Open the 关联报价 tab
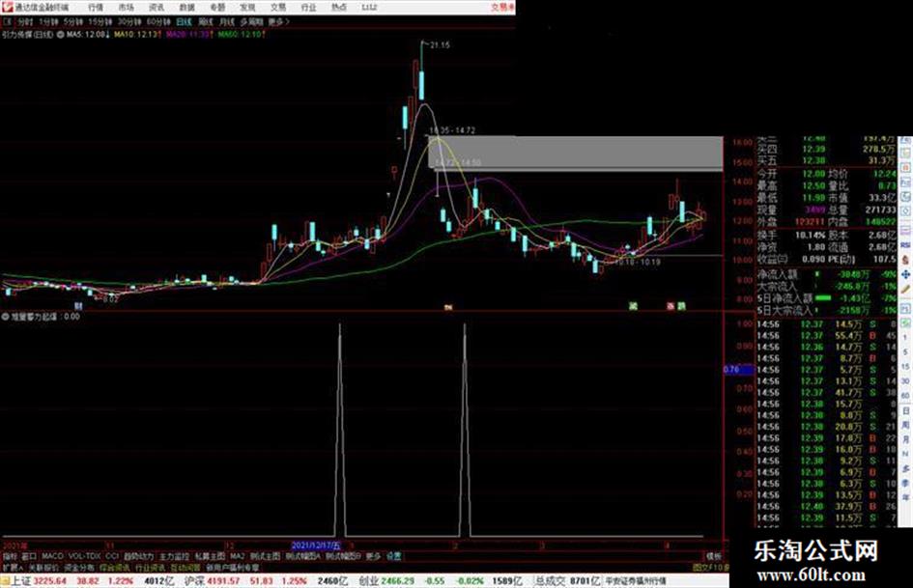This screenshot has width=913, height=588. (x=43, y=567)
